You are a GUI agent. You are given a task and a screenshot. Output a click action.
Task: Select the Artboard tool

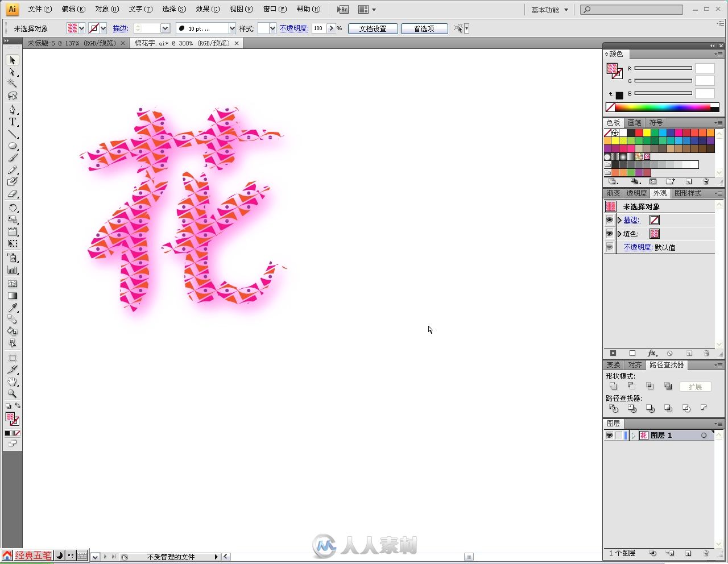click(13, 358)
